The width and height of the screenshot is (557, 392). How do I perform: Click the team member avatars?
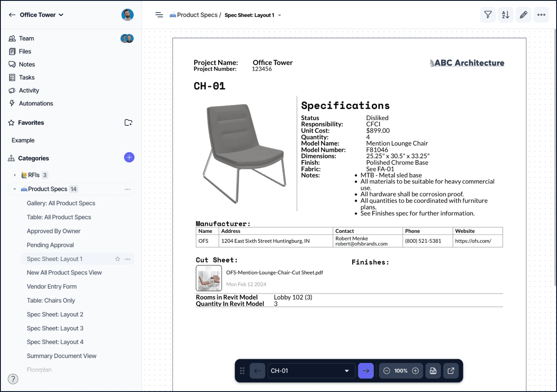coord(127,39)
